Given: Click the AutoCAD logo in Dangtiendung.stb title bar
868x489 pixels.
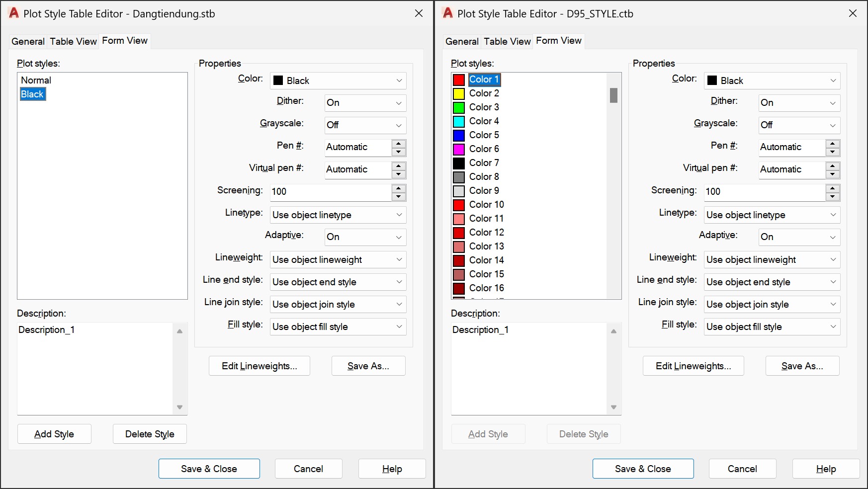Looking at the screenshot, I should click(14, 13).
